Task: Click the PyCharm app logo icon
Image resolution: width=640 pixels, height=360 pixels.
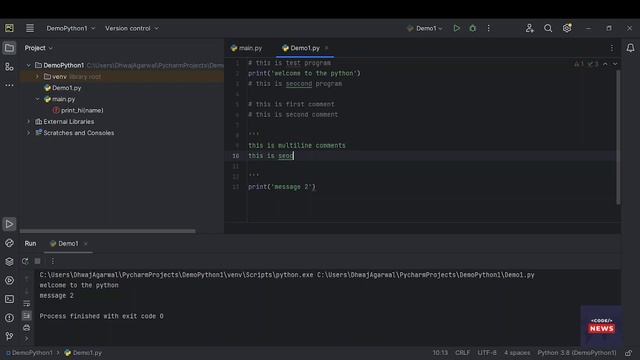Action: point(9,28)
